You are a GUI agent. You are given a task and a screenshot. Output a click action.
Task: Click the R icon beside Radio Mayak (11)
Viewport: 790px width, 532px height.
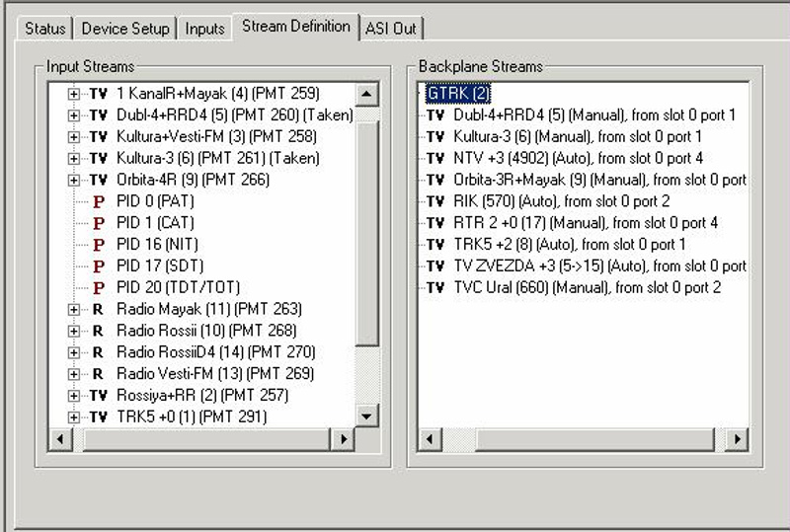pyautogui.click(x=99, y=309)
